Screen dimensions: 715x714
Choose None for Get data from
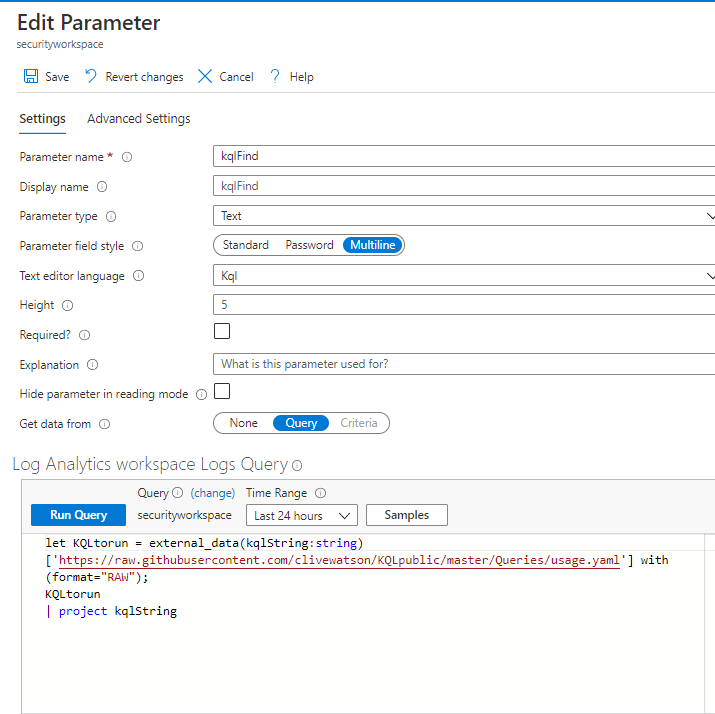[x=243, y=423]
